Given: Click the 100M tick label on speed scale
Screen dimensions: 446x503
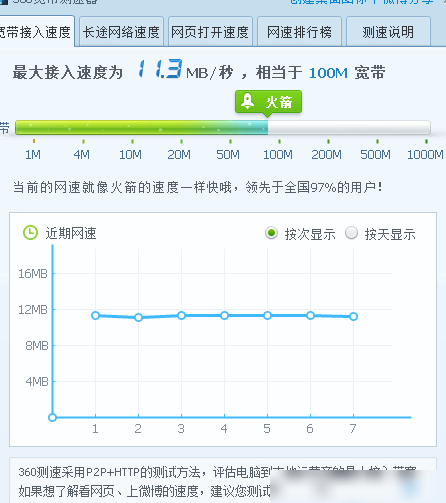Looking at the screenshot, I should pos(278,155).
